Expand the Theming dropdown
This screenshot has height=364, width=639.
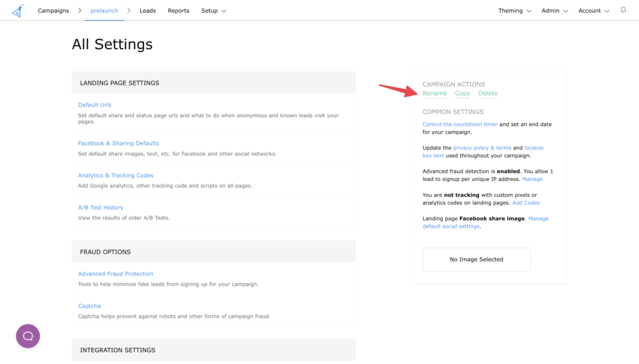[515, 11]
